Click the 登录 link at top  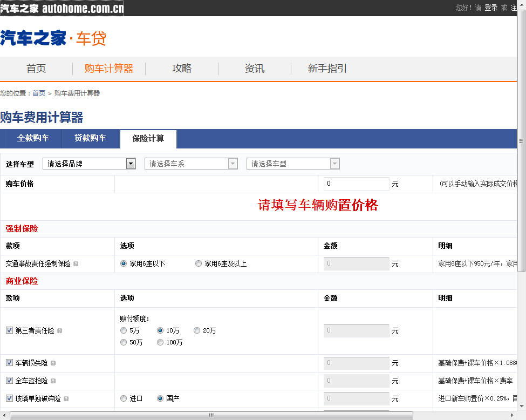491,8
